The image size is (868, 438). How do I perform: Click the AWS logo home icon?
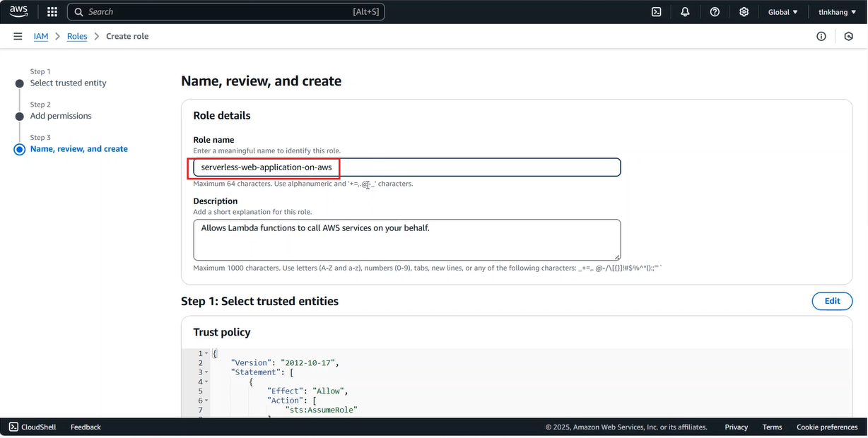(18, 11)
